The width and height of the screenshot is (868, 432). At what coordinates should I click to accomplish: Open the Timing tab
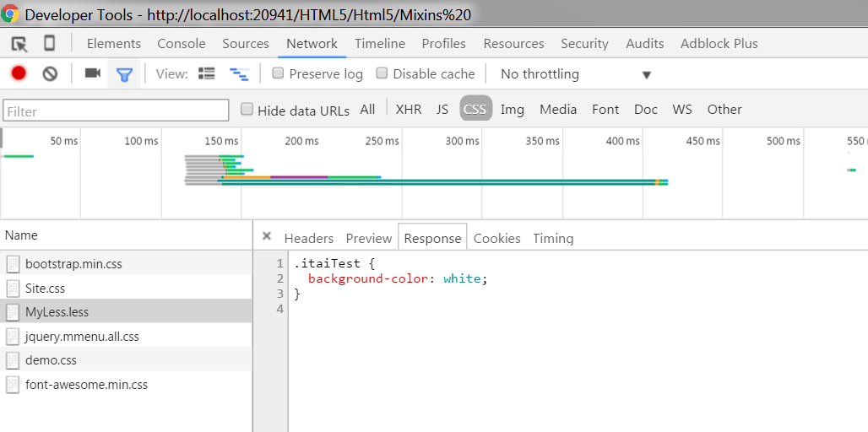pos(553,238)
